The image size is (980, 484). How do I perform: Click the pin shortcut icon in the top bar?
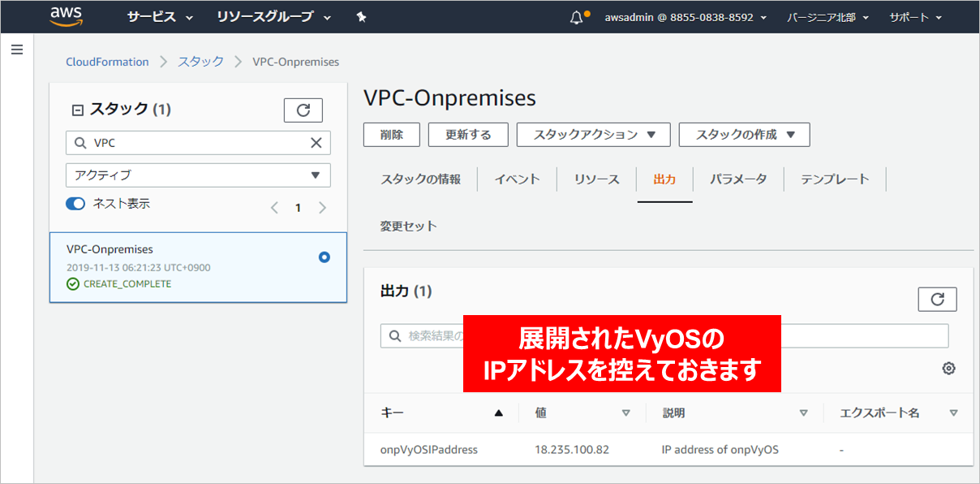362,17
